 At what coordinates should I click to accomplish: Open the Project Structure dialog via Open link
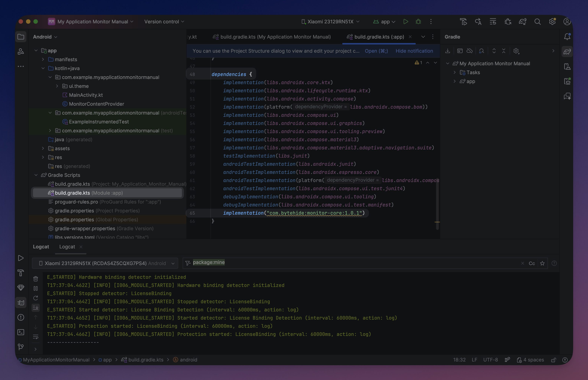coord(376,51)
